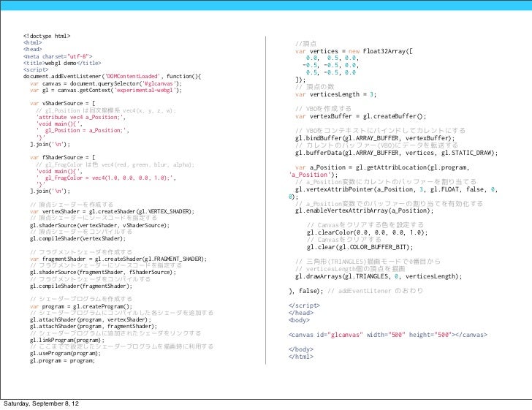Click 'var vShaderSource = [' line
Screen dimensions: 532x410
[62, 103]
